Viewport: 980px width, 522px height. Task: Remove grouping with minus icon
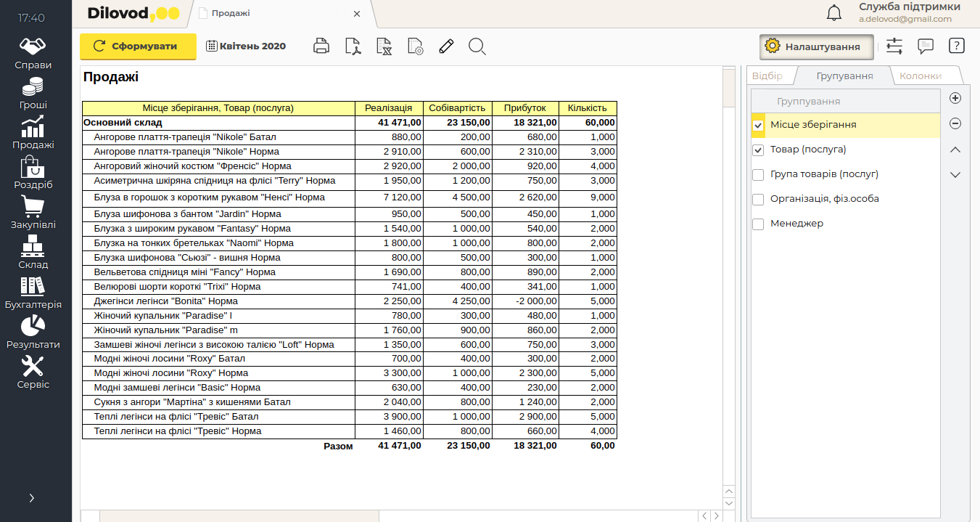pyautogui.click(x=955, y=123)
